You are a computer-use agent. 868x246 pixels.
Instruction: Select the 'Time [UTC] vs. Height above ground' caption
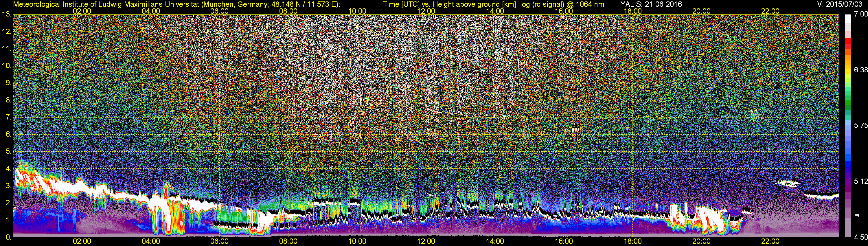(493, 4)
